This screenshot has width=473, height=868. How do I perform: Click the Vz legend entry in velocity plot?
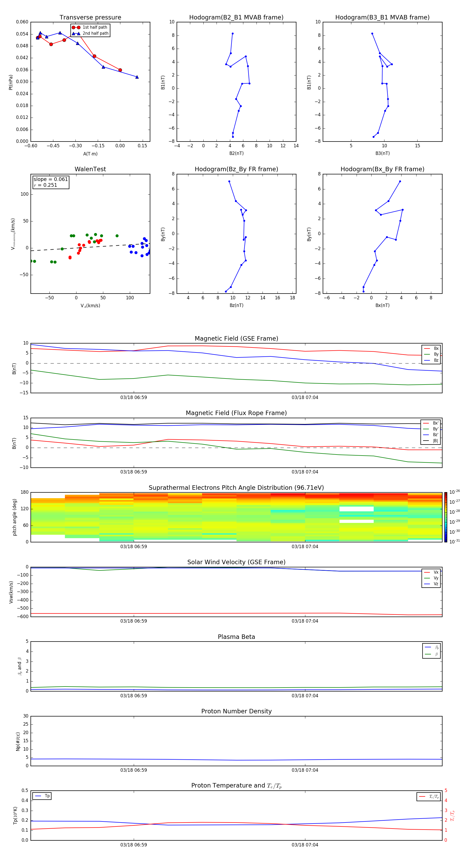coord(431,584)
